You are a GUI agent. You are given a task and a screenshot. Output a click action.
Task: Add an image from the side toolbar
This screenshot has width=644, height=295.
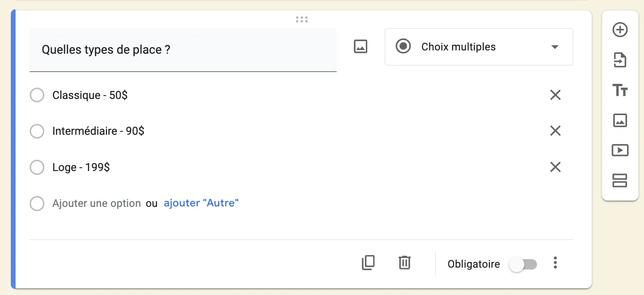[x=620, y=120]
